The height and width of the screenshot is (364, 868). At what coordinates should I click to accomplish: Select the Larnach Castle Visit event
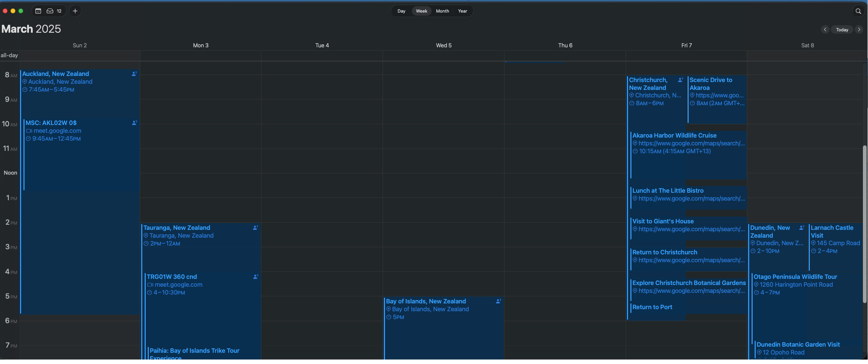832,232
